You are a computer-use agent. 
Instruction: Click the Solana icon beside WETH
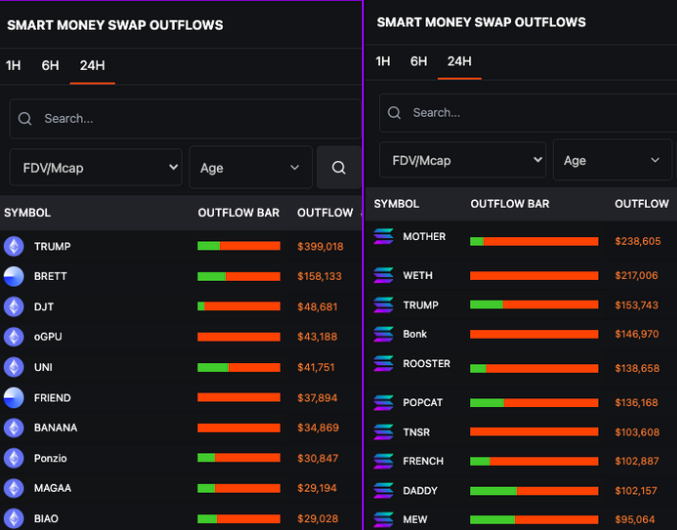click(x=383, y=275)
